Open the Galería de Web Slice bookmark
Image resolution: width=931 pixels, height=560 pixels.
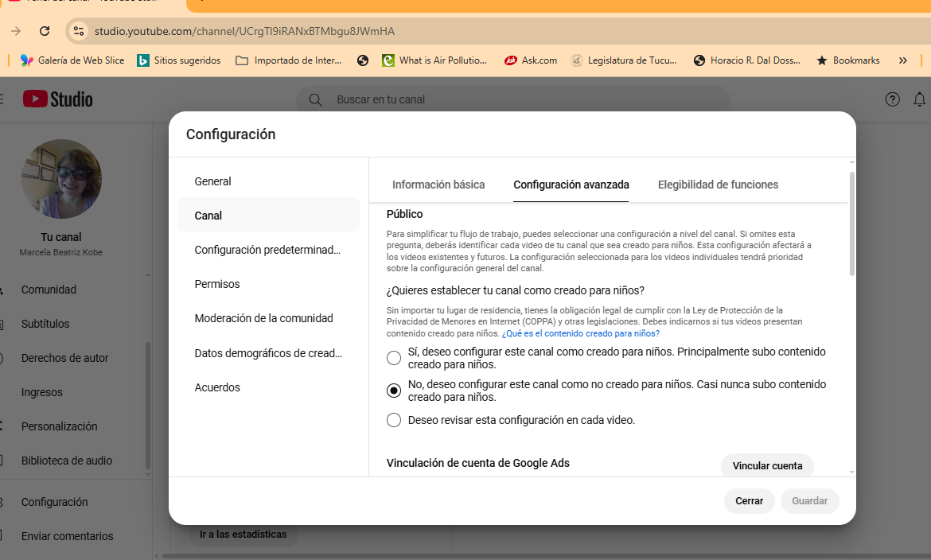(x=72, y=60)
